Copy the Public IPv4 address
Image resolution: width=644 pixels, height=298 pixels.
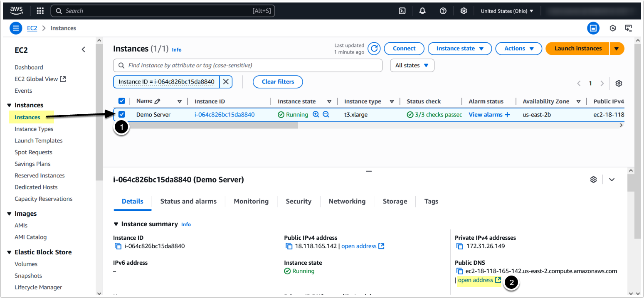289,246
